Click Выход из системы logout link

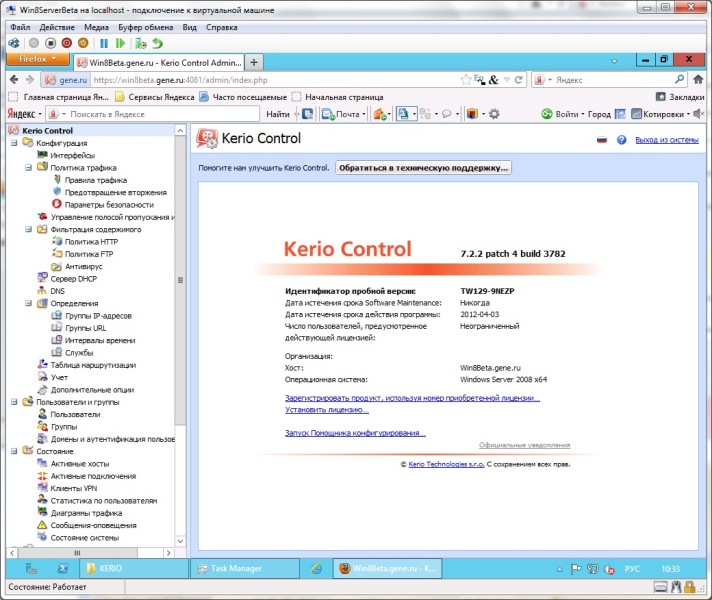(666, 141)
